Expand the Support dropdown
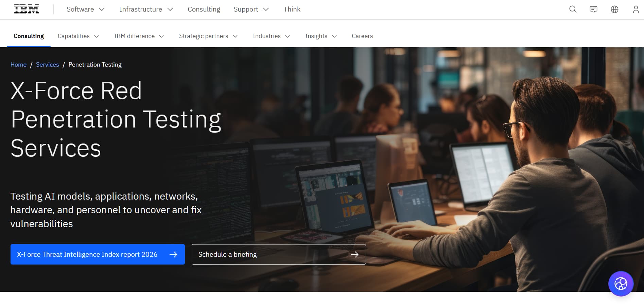Viewport: 644px width, 305px height. (x=251, y=9)
